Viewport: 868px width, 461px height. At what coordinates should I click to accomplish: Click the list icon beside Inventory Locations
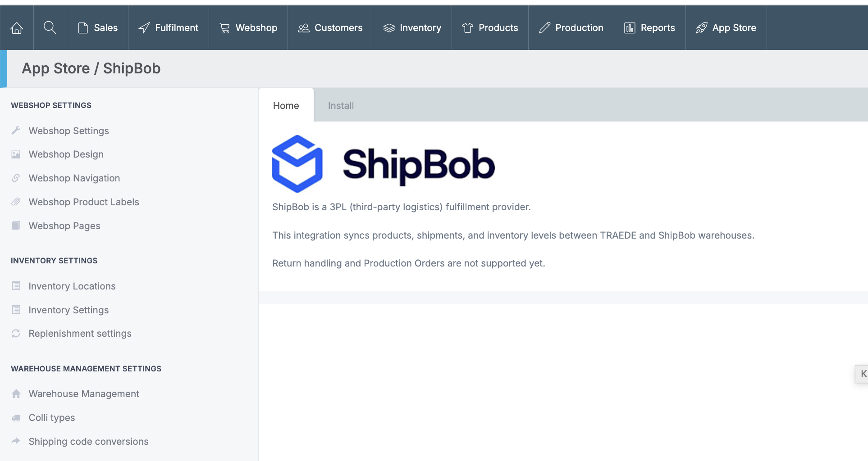pos(16,286)
